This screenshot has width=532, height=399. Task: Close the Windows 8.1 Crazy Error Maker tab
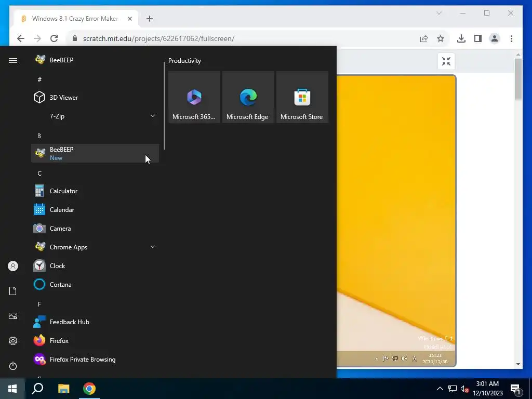click(x=129, y=19)
